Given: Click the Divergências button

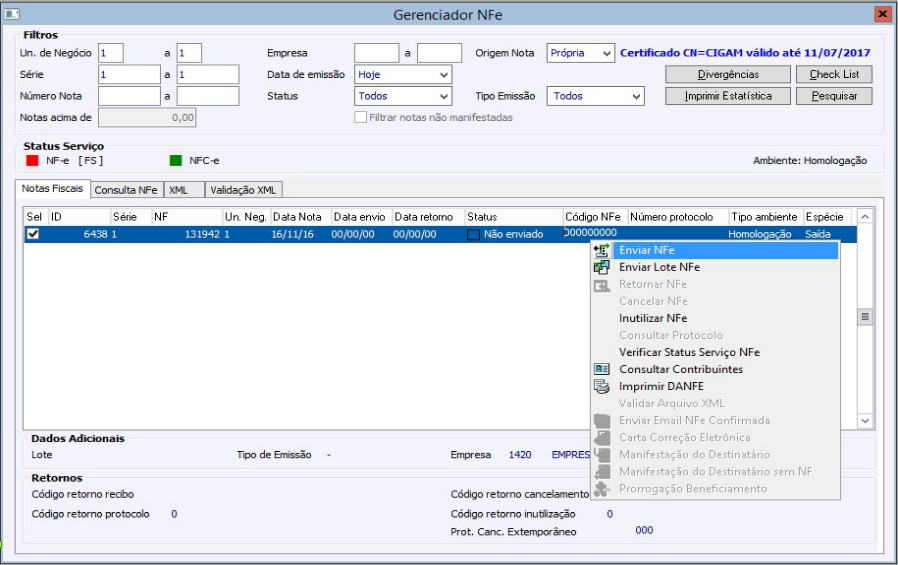Looking at the screenshot, I should (x=728, y=74).
